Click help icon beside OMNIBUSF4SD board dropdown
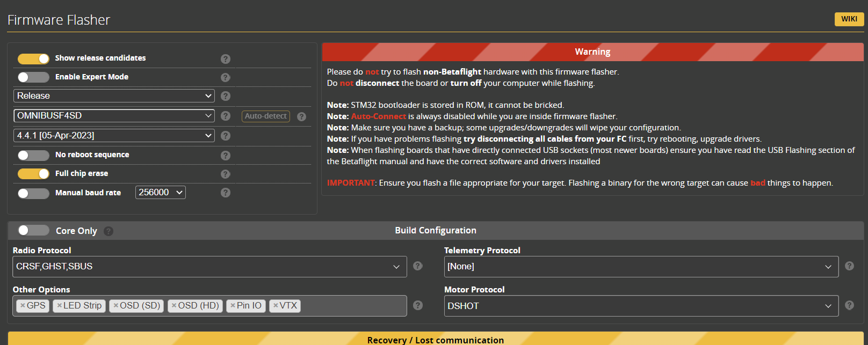 coord(226,116)
